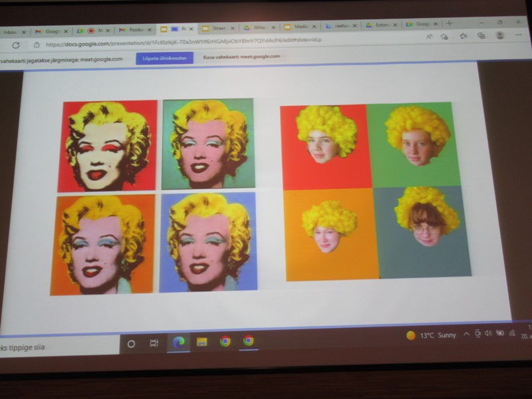Click the docs.google.com address bar
This screenshot has height=399, width=532.
(184, 42)
